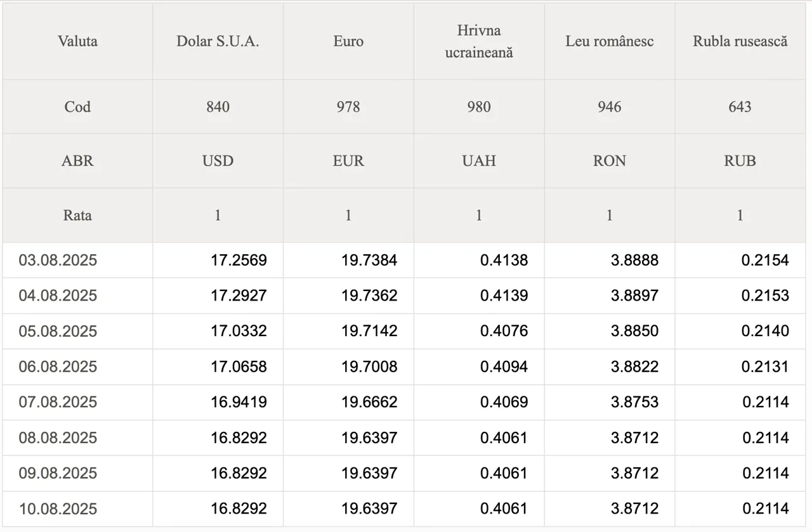Click EUR rate 19.7142
The image size is (812, 532).
(x=369, y=331)
